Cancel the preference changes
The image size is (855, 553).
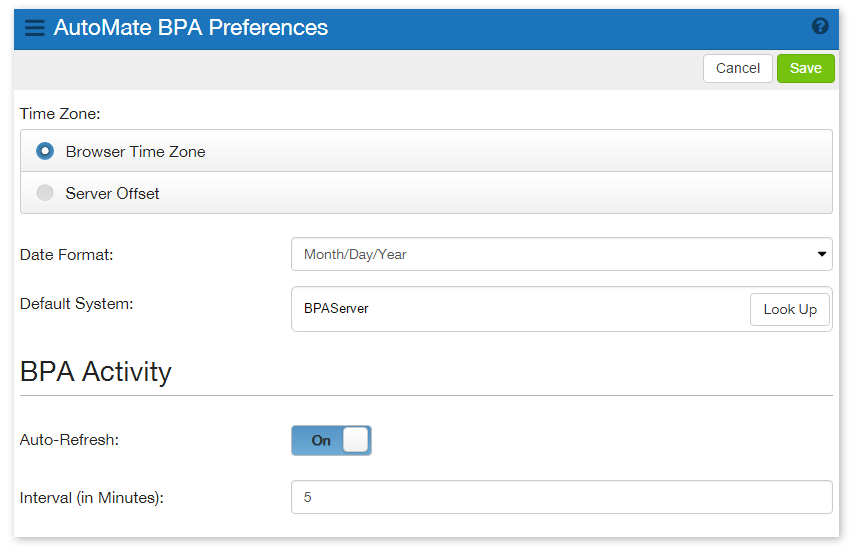pos(738,68)
